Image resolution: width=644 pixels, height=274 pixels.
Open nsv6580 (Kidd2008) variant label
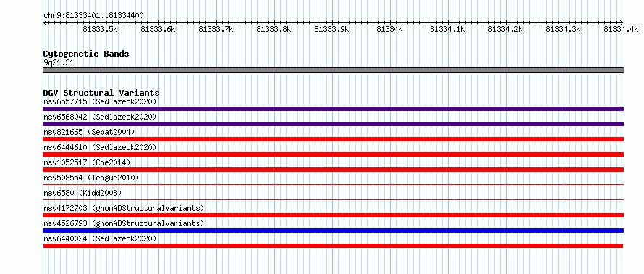[82, 193]
